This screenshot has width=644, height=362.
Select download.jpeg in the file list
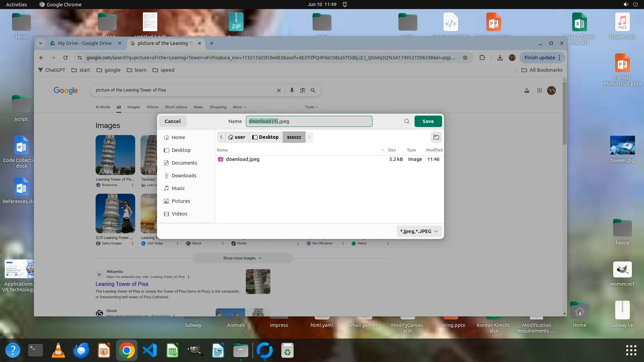pyautogui.click(x=243, y=159)
